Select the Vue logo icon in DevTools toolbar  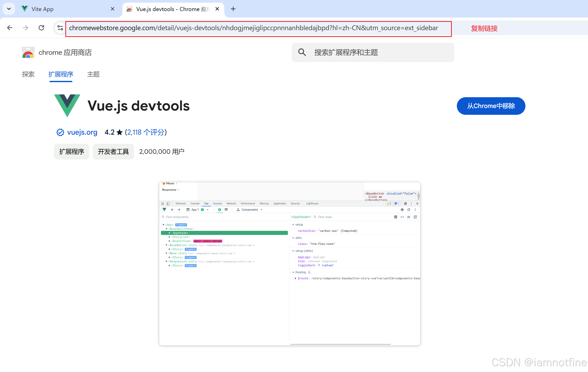coord(164,210)
